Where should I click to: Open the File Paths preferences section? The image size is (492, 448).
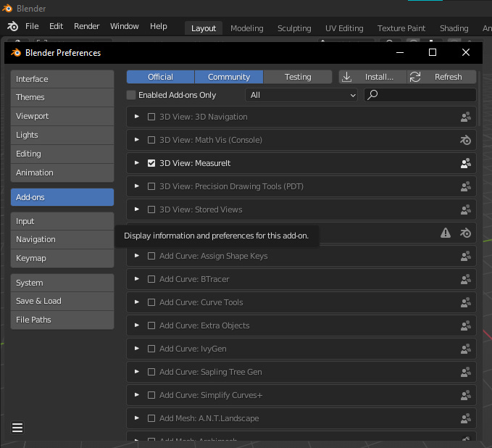(62, 320)
